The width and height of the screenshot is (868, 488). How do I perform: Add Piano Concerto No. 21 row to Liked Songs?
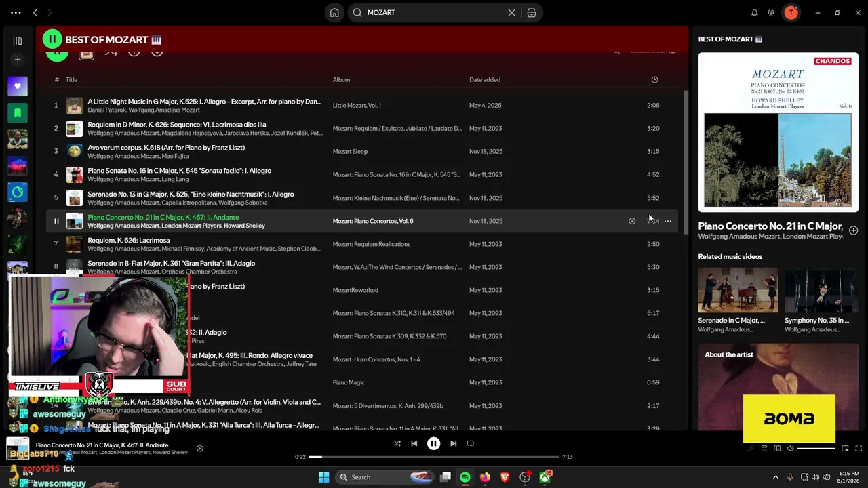click(632, 221)
